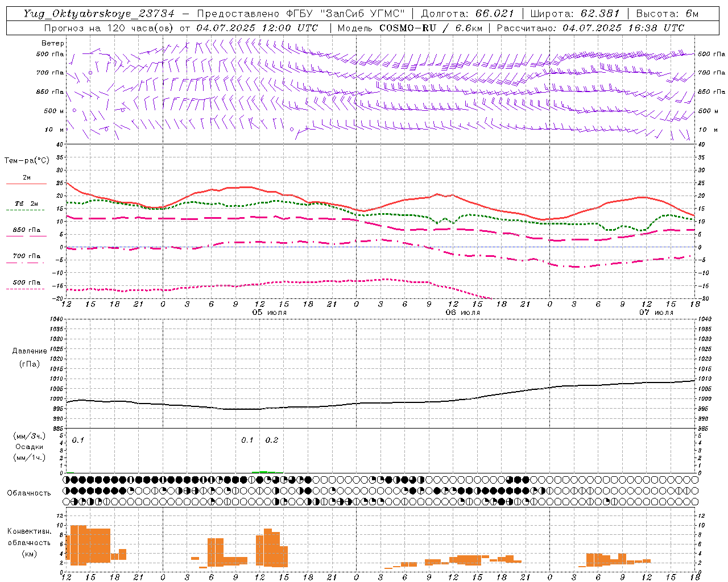Click the Долгота: 66.021 value

[467, 14]
